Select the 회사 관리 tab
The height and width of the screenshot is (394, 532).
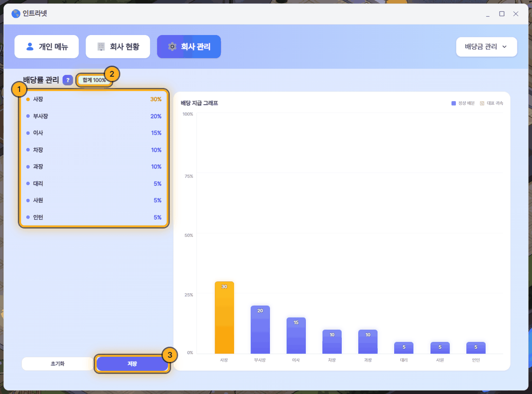pyautogui.click(x=189, y=47)
